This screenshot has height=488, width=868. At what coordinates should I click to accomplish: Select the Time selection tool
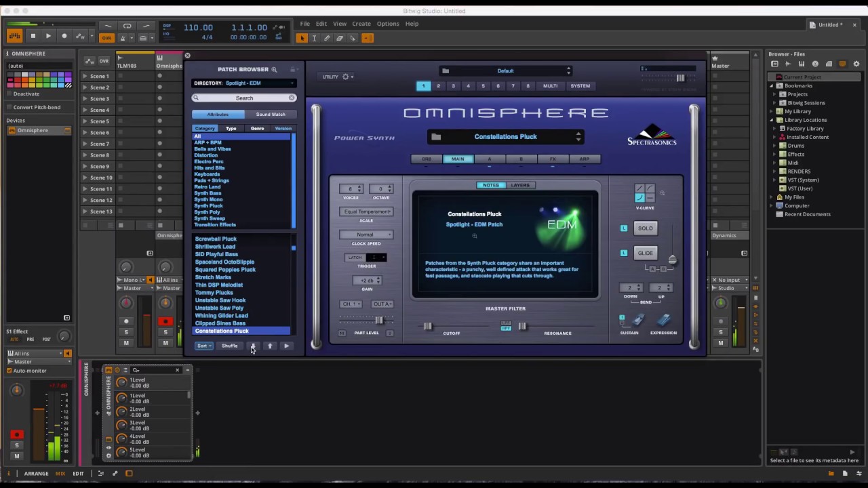click(314, 38)
